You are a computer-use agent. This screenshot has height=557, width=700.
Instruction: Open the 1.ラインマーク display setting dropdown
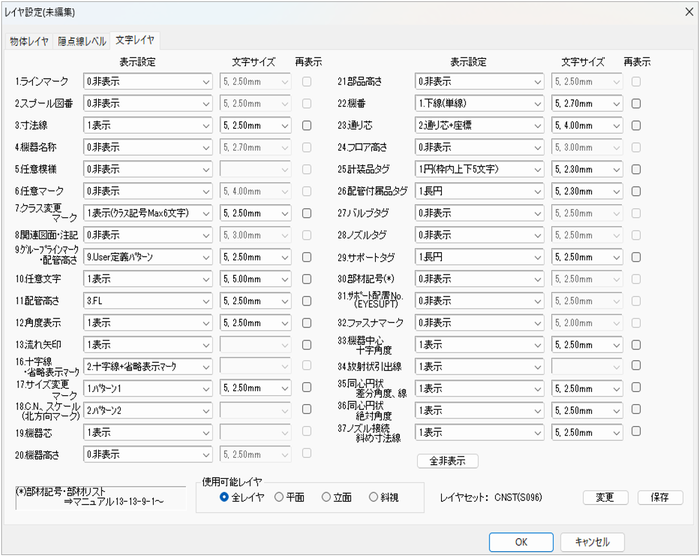(148, 81)
